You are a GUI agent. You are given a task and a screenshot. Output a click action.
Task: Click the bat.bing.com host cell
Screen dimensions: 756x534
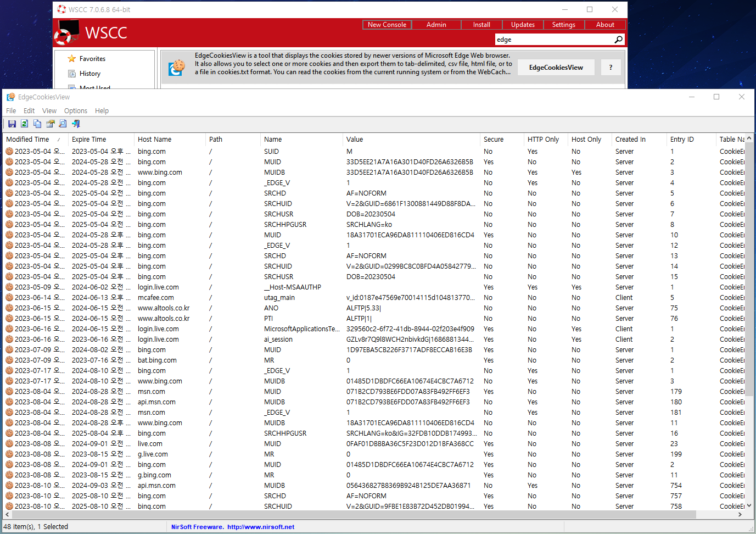click(x=157, y=360)
